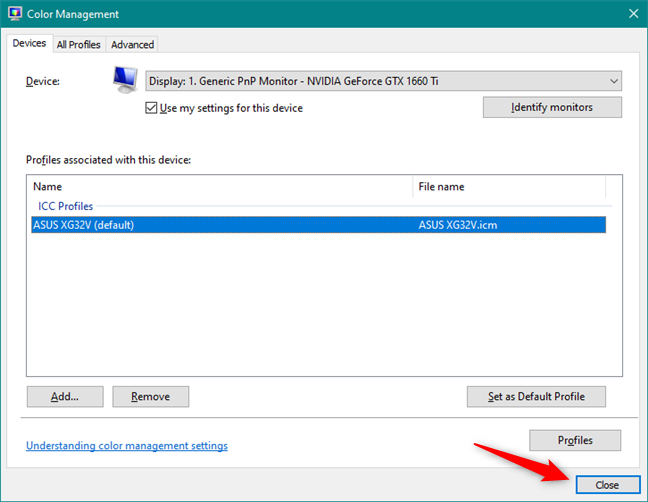Image resolution: width=648 pixels, height=502 pixels.
Task: Click the ASUS XG32V.icm file name cell
Action: [458, 225]
